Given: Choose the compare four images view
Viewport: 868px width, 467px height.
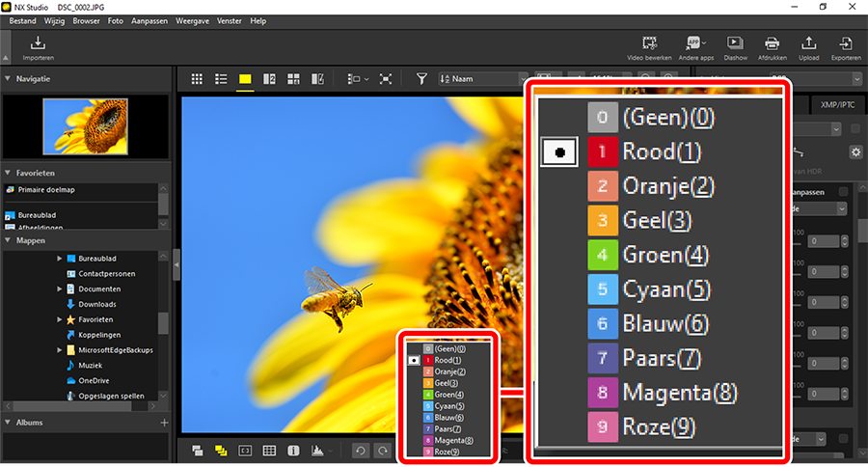Looking at the screenshot, I should pos(293,79).
